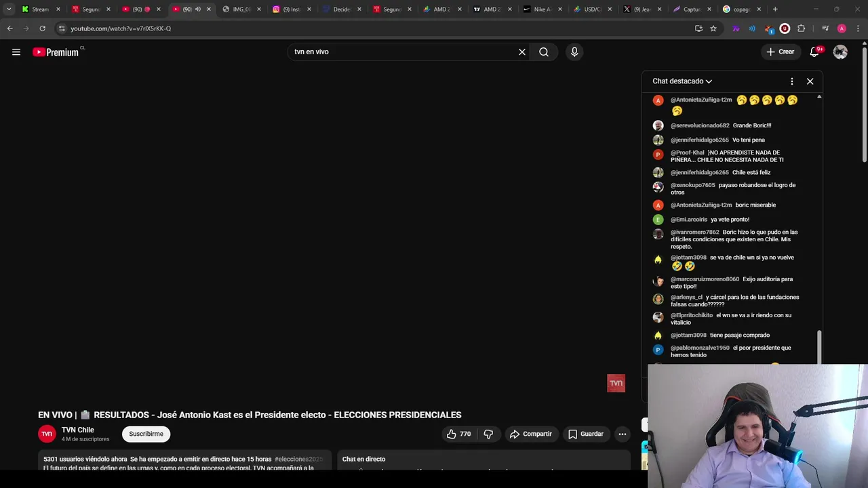Screen dimensions: 868x488
Task: Click @Emi.arcoiris chat username
Action: click(x=689, y=220)
